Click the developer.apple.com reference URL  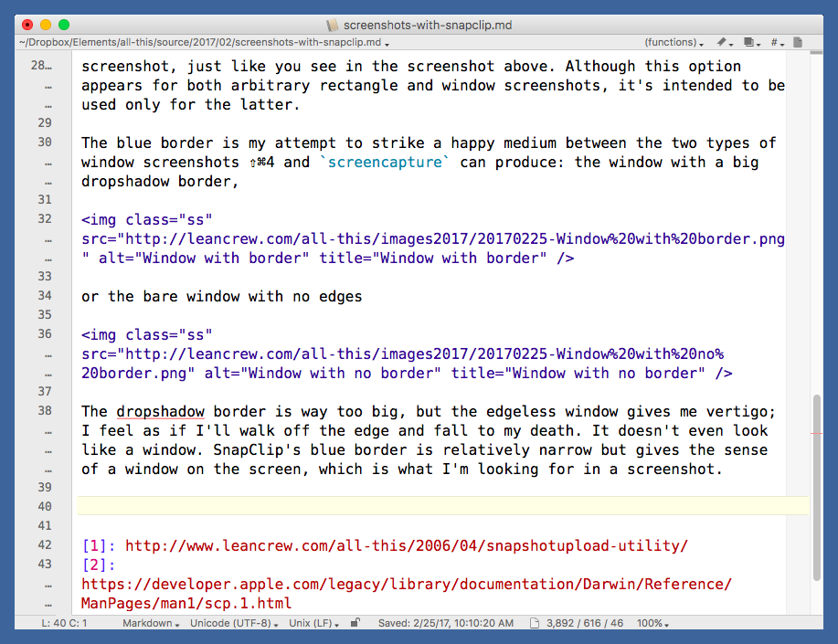click(406, 585)
